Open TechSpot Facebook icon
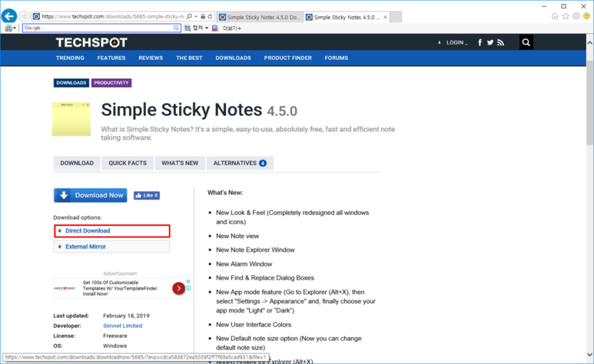 pos(480,42)
